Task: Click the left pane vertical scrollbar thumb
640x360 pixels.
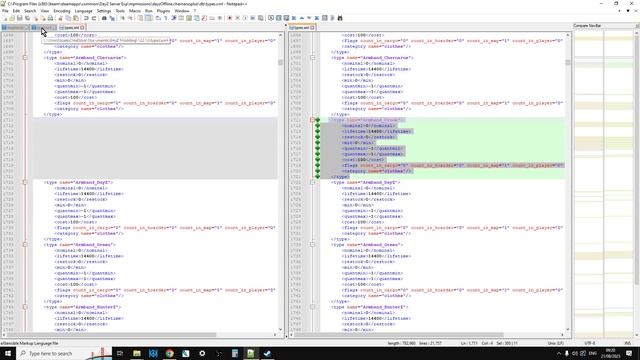Action: pyautogui.click(x=280, y=62)
